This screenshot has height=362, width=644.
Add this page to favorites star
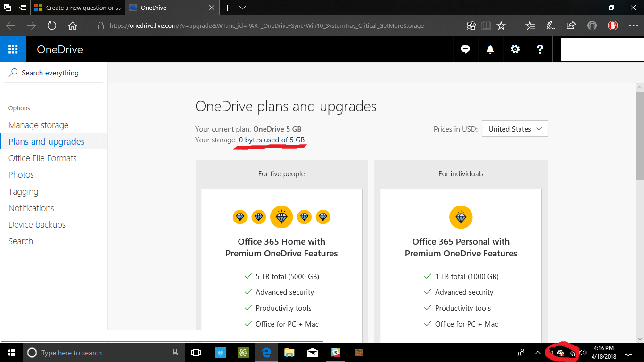tap(501, 26)
